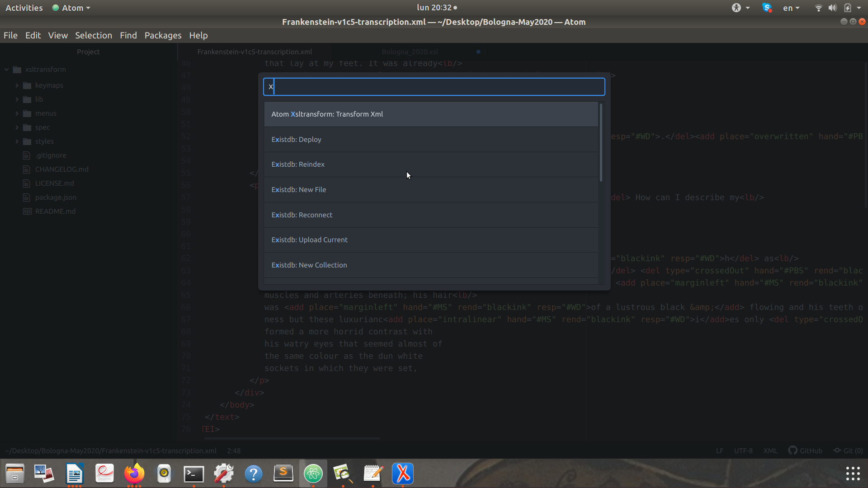Click the UTF-8 encoding indicator
Viewport: 868px width, 488px height.
click(743, 451)
